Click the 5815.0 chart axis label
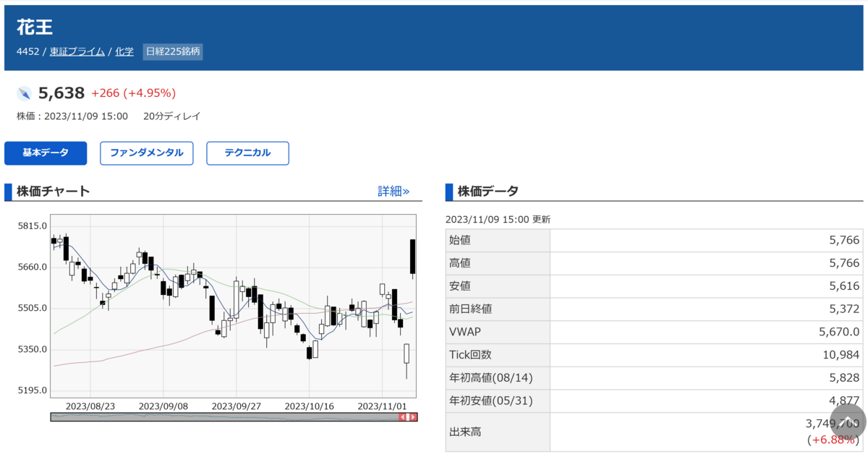 (x=32, y=226)
